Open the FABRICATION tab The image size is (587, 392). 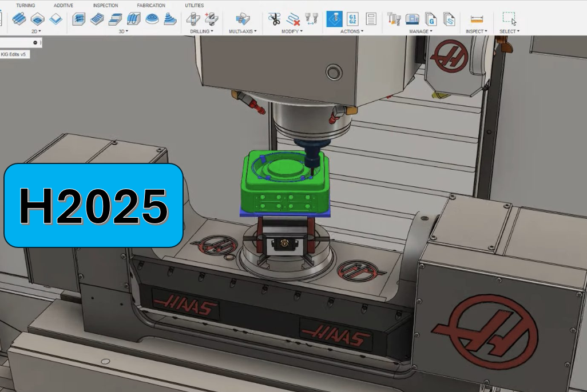(151, 6)
